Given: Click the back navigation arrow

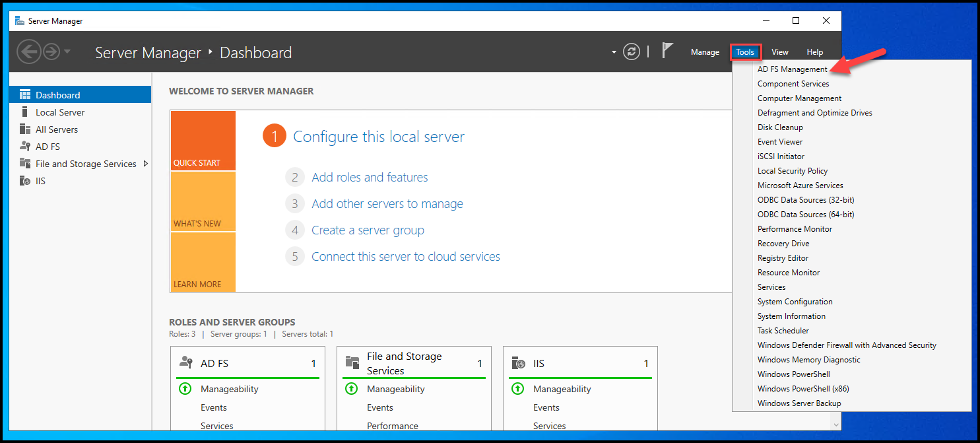Looking at the screenshot, I should [x=29, y=51].
